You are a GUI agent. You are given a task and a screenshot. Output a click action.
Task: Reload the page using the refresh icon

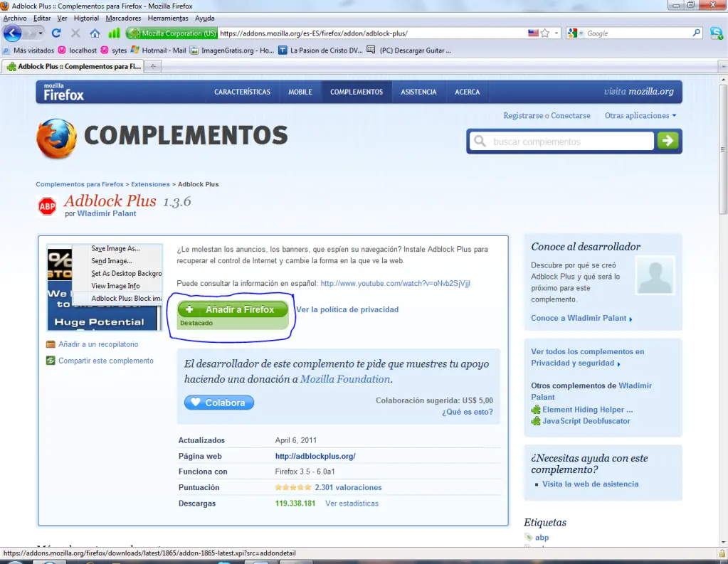(57, 33)
